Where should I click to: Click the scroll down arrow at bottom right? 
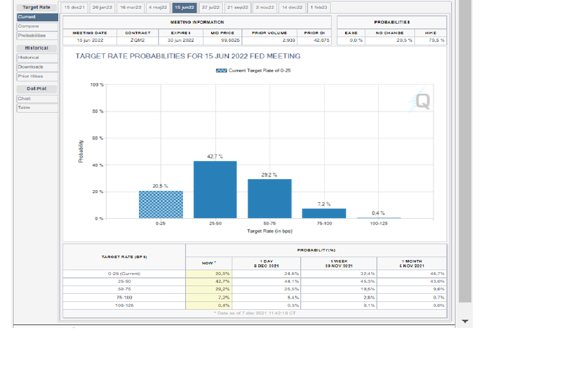tap(465, 321)
